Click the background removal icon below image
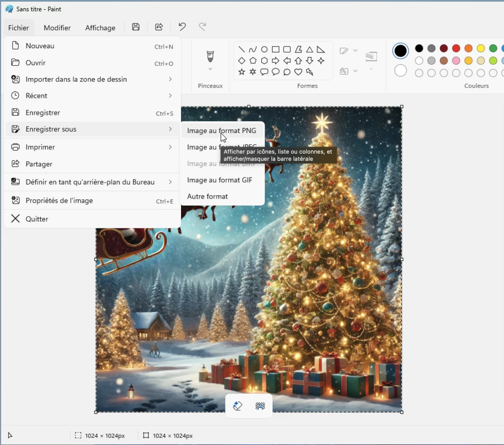This screenshot has height=445, width=504. (x=237, y=406)
